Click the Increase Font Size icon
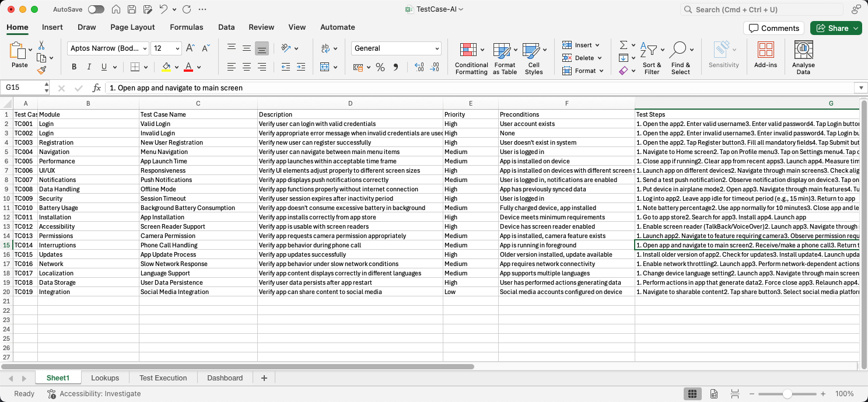 (x=190, y=48)
